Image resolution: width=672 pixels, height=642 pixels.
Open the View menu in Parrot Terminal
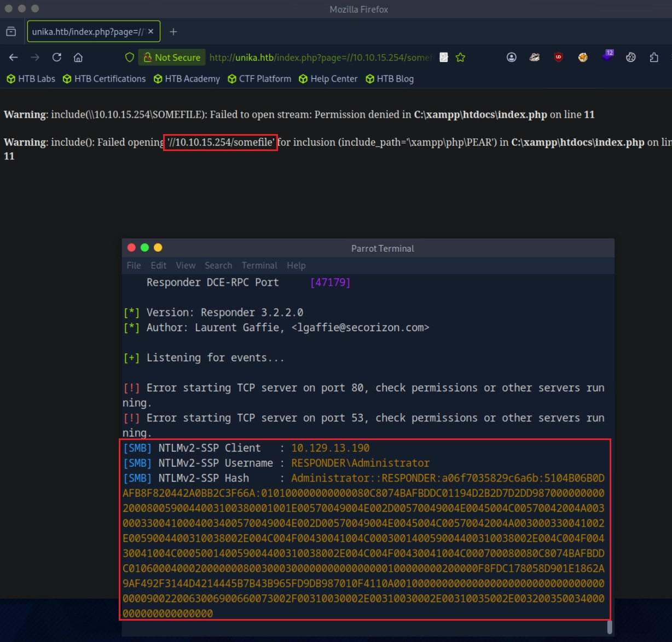[186, 265]
